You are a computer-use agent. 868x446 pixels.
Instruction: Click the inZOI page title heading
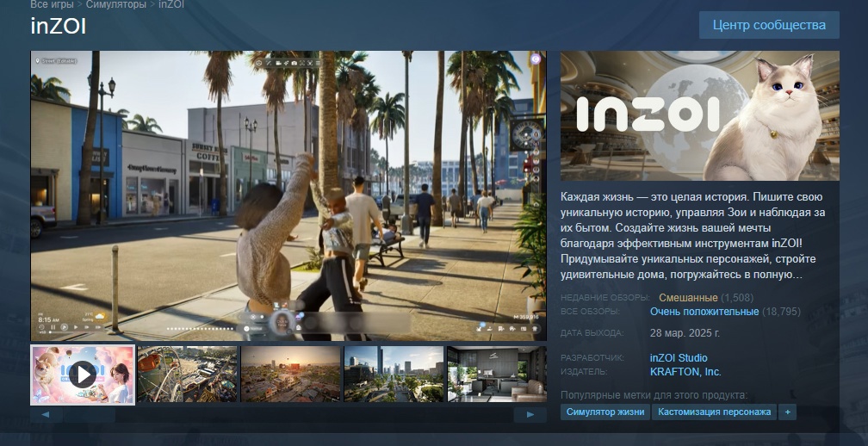(x=59, y=27)
